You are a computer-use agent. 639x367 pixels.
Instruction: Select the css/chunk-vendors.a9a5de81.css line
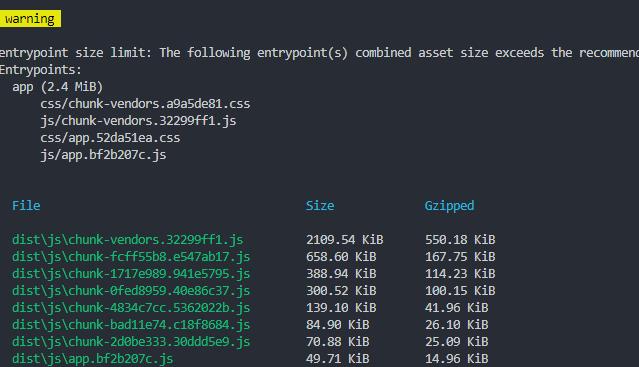pos(145,104)
